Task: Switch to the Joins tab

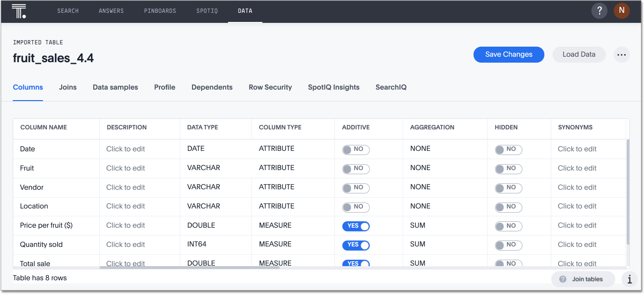Action: point(68,87)
